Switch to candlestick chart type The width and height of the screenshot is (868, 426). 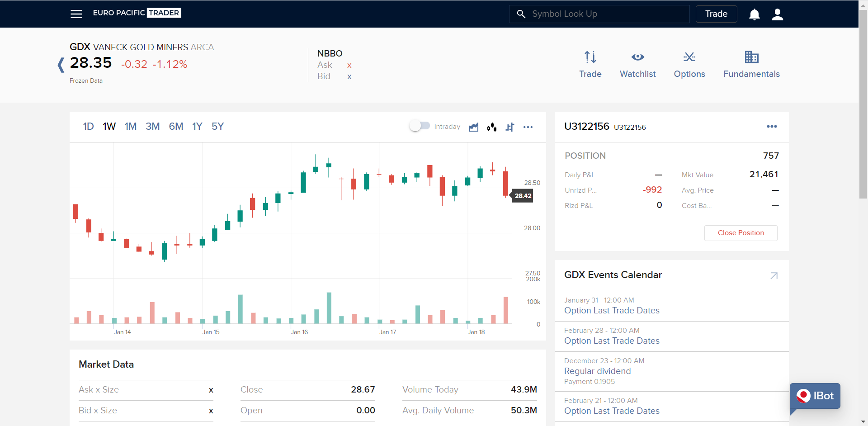[x=492, y=127]
